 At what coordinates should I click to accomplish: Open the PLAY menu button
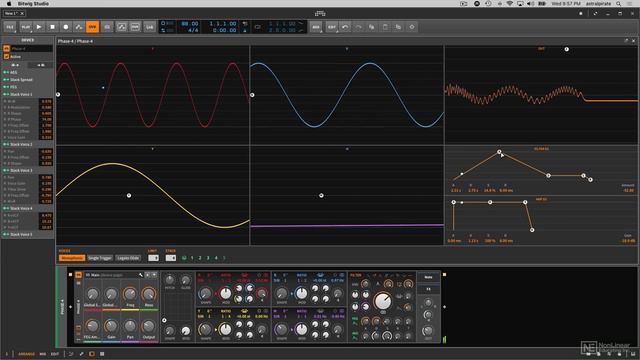(26, 27)
